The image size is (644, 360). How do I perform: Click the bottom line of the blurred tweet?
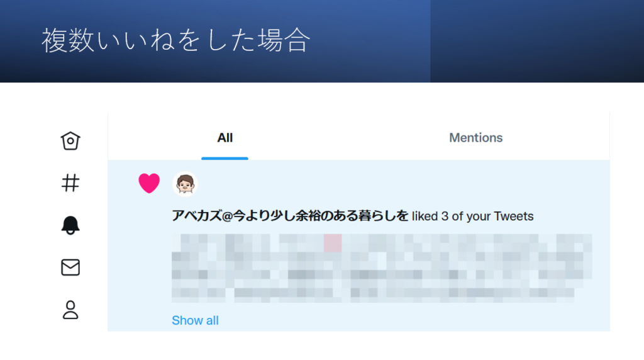371,293
